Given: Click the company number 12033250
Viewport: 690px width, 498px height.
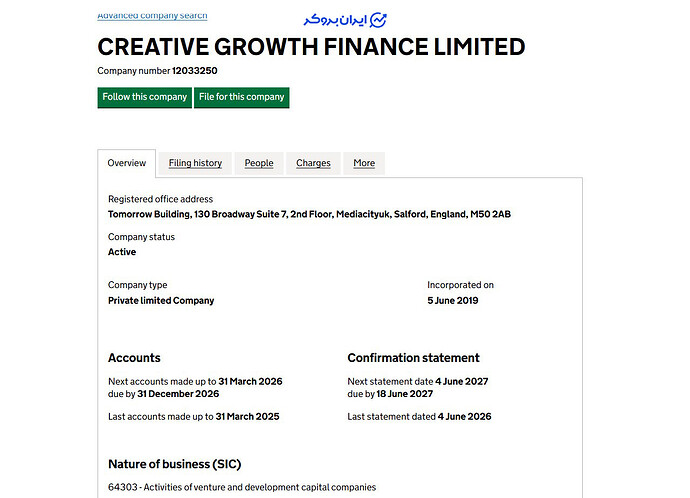Looking at the screenshot, I should (195, 71).
